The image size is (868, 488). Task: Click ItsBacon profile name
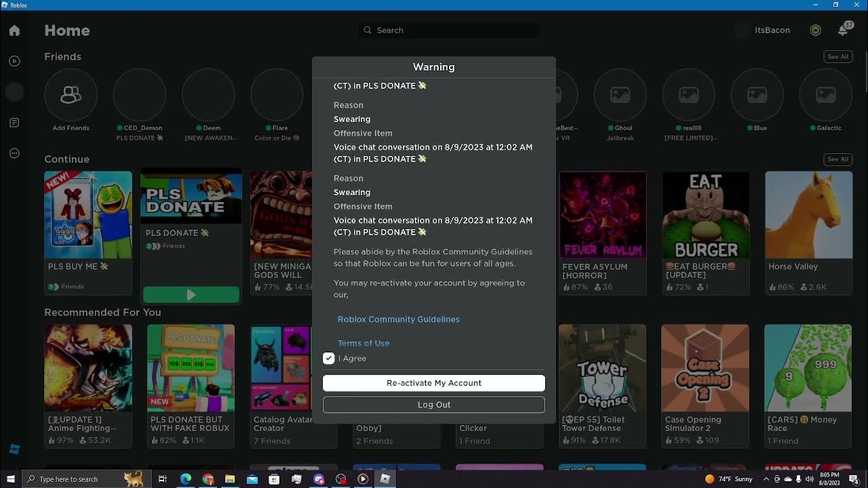coord(772,30)
